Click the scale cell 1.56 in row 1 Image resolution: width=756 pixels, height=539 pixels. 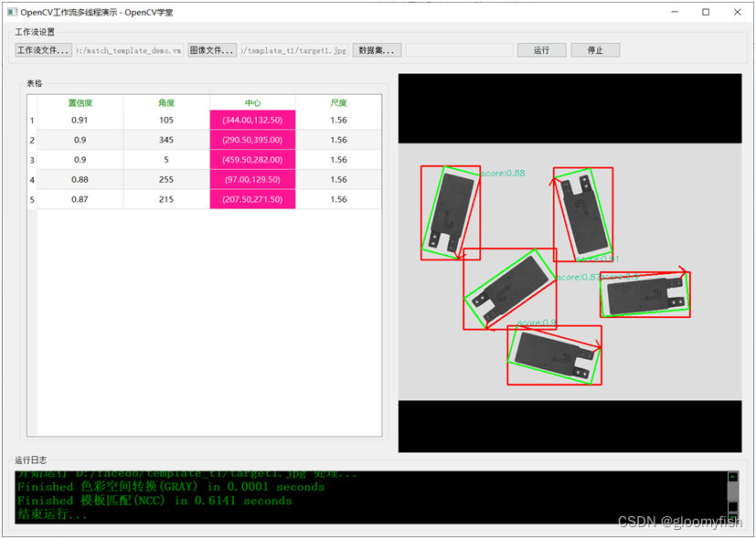(x=338, y=120)
